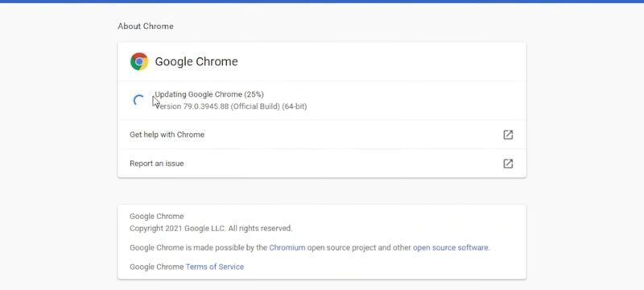Open the open source software link
This screenshot has height=290, width=644.
tap(451, 247)
